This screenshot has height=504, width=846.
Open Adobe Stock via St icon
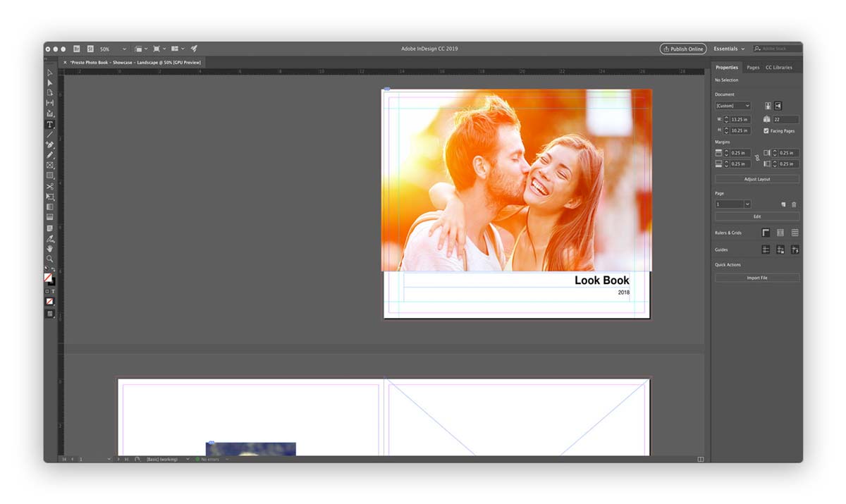[90, 49]
